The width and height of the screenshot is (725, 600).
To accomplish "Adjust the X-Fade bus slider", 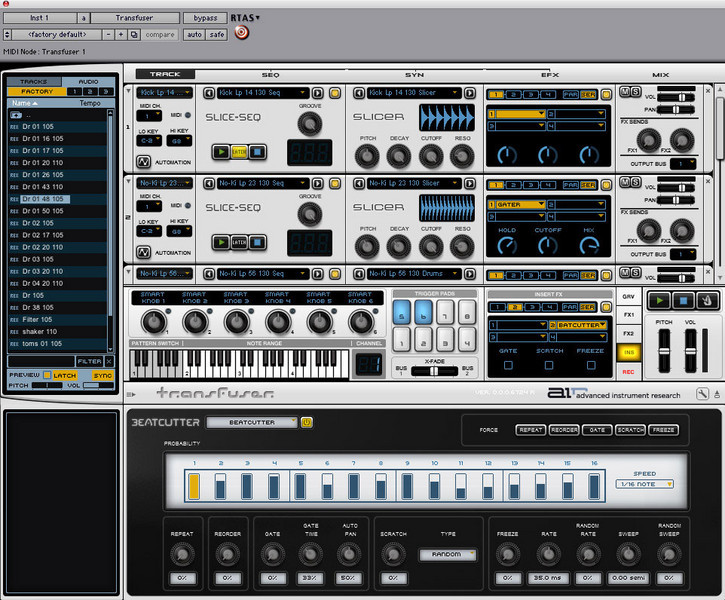I will 434,371.
